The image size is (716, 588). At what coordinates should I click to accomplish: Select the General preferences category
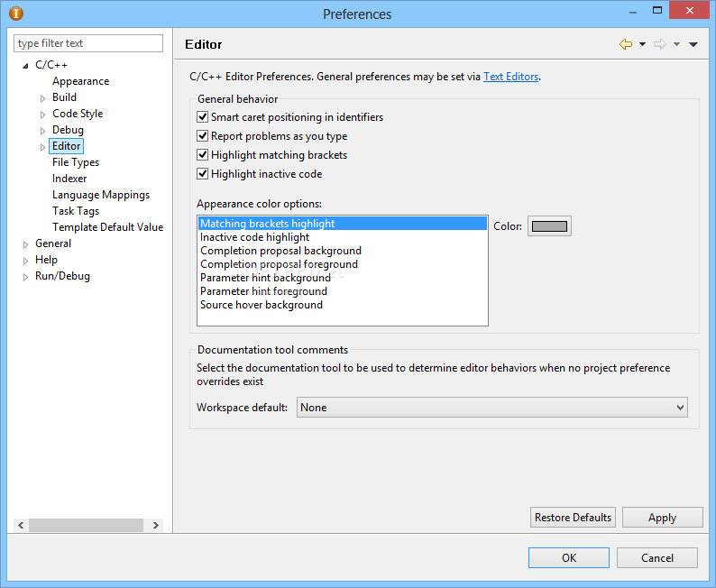point(53,243)
